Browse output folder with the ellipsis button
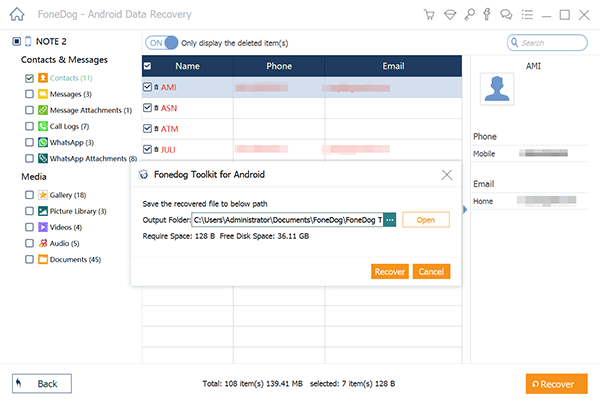 coord(390,220)
